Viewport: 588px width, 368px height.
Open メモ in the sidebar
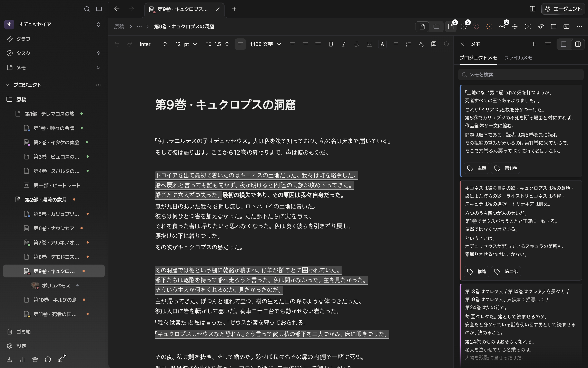[x=54, y=67]
